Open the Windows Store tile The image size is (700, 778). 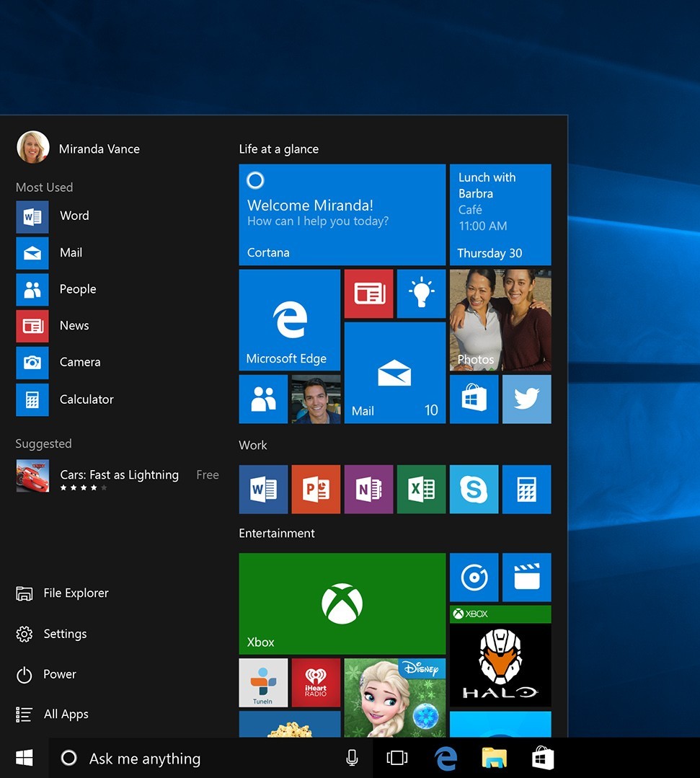click(x=474, y=399)
